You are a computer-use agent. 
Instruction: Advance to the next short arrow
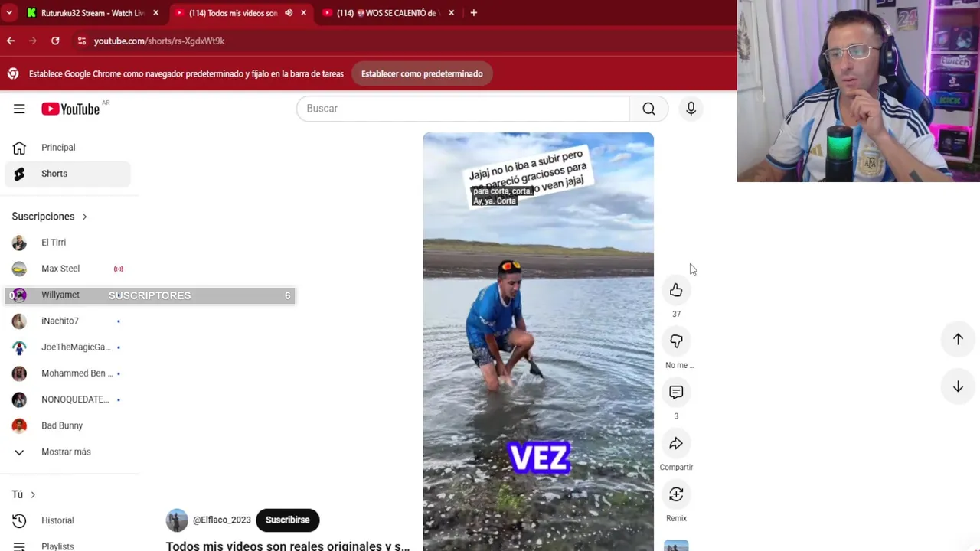(x=958, y=387)
